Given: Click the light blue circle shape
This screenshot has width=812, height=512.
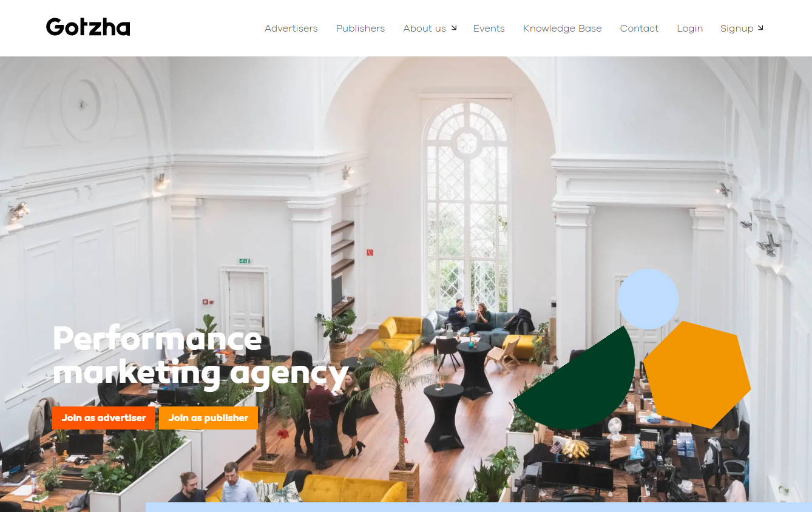Looking at the screenshot, I should point(648,299).
